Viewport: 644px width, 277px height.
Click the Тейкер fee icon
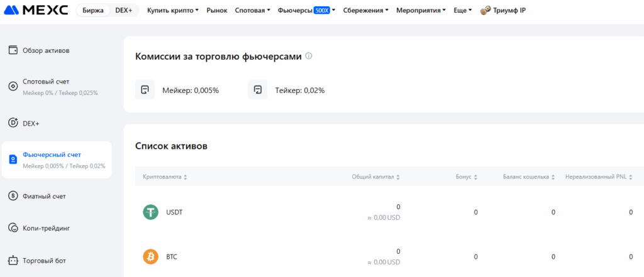(257, 89)
